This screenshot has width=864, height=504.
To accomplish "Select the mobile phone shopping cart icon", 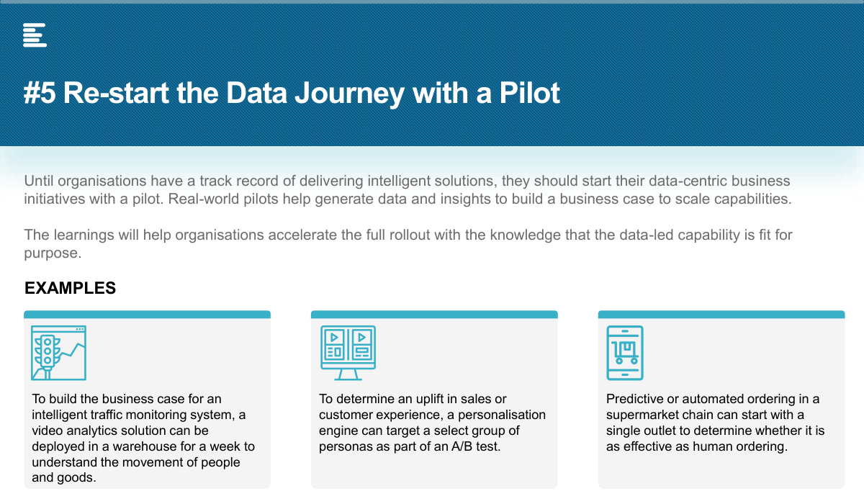I will pyautogui.click(x=625, y=353).
